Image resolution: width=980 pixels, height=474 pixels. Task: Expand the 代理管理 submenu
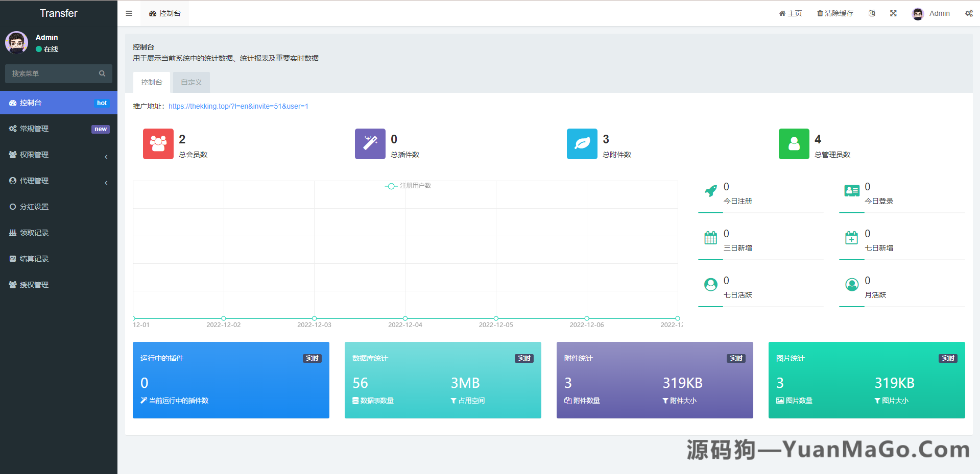(x=34, y=181)
